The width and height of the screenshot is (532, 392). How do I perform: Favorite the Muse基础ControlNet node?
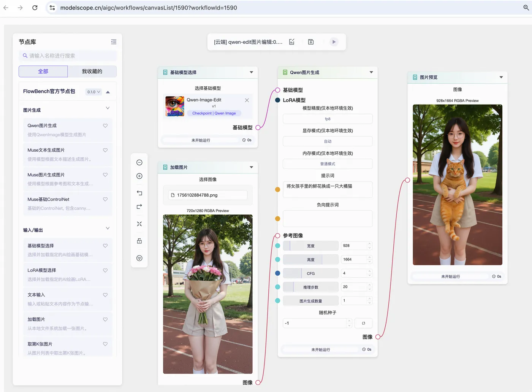(x=105, y=199)
